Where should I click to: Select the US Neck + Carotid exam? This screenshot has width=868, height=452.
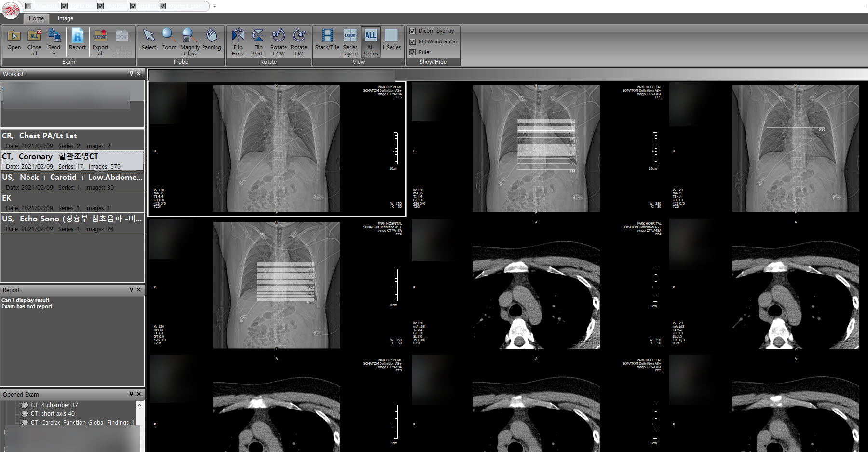click(72, 181)
